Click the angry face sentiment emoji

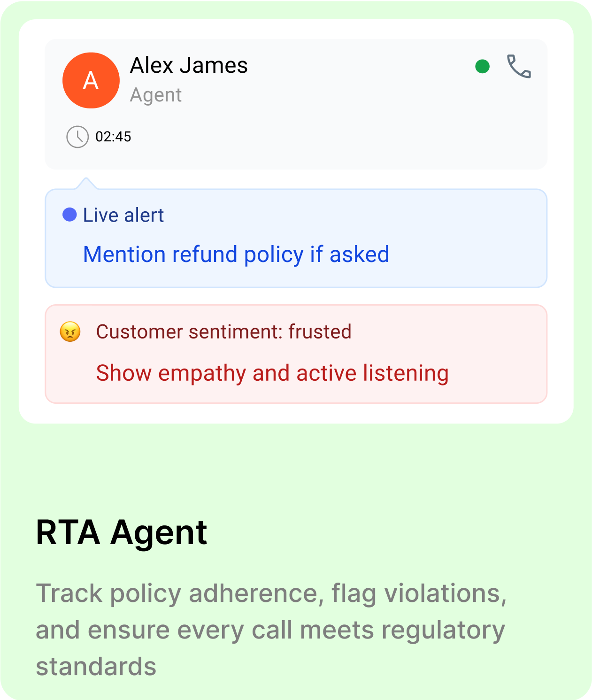[x=70, y=331]
